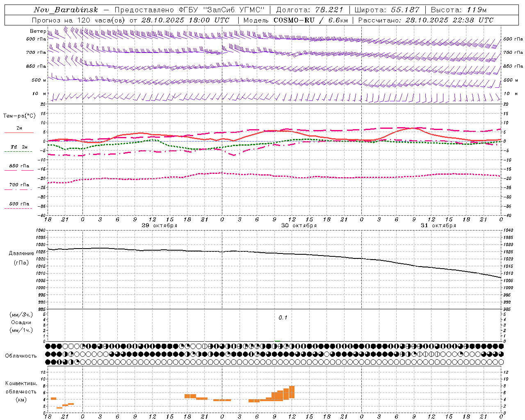Click the 2м temperature legend entry
This screenshot has width=525, height=420.
[19, 128]
